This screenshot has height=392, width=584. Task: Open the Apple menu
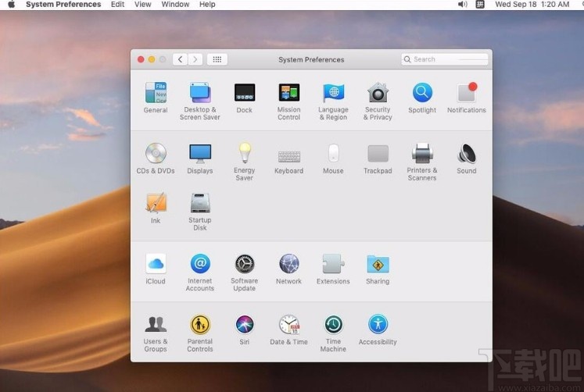(x=12, y=5)
